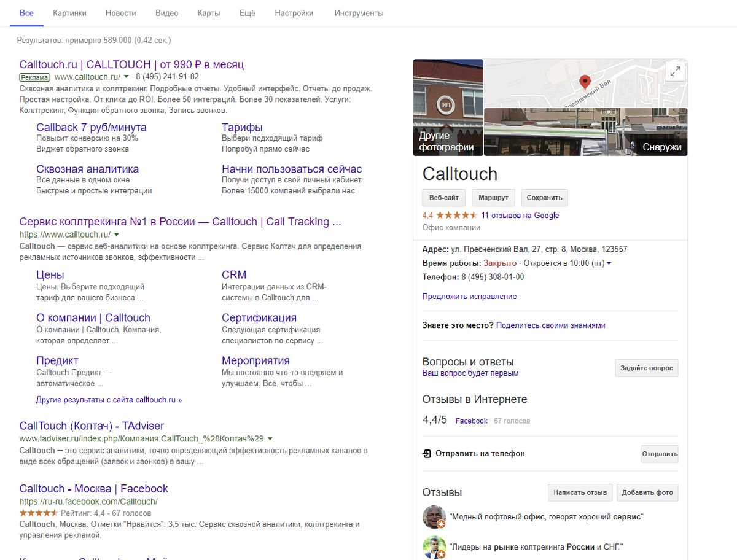The image size is (737, 560).
Task: Click Написать отзыв button
Action: [580, 492]
